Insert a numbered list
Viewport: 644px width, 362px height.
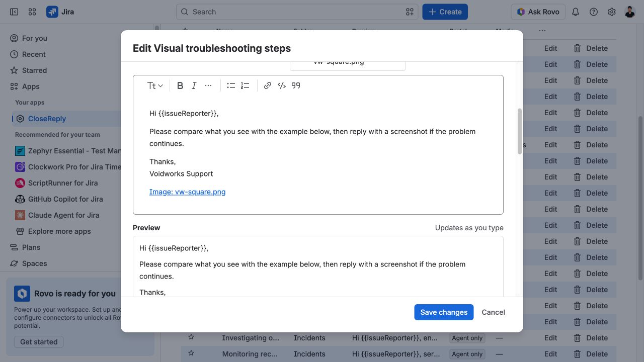click(x=245, y=85)
